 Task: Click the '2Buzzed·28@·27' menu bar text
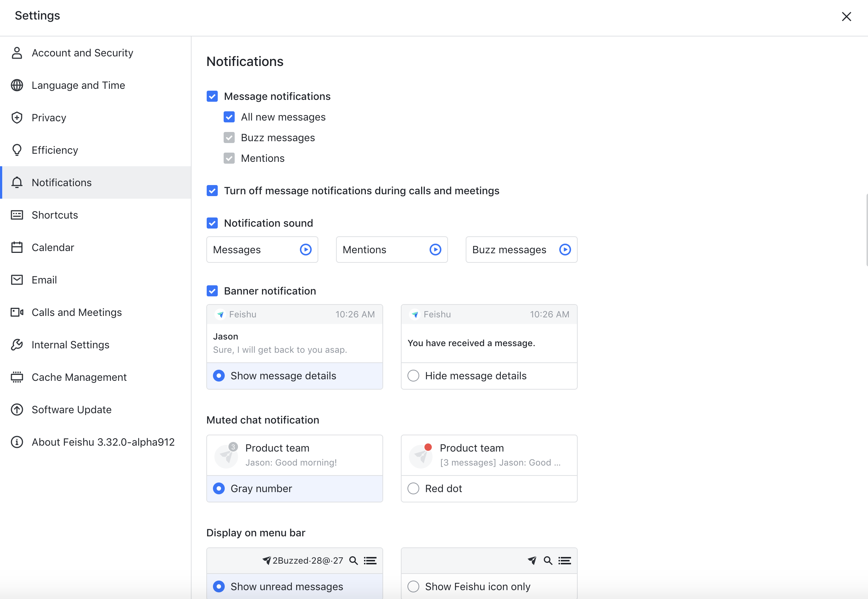pos(308,561)
